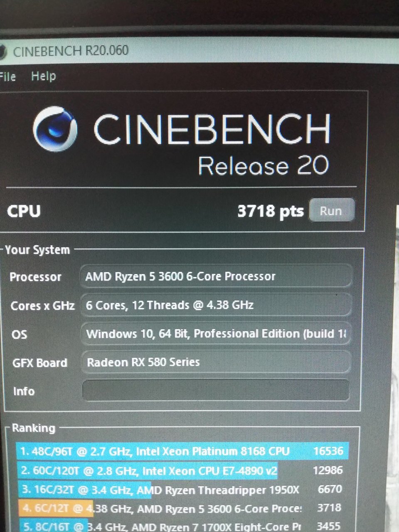The image size is (399, 532).
Task: Click the CPU label beside the score
Action: [x=24, y=211]
